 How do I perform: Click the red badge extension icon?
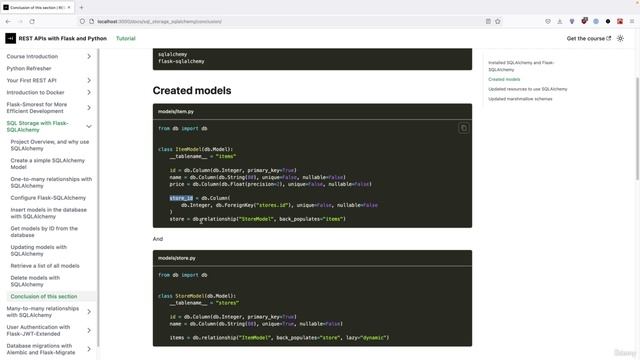(584, 21)
